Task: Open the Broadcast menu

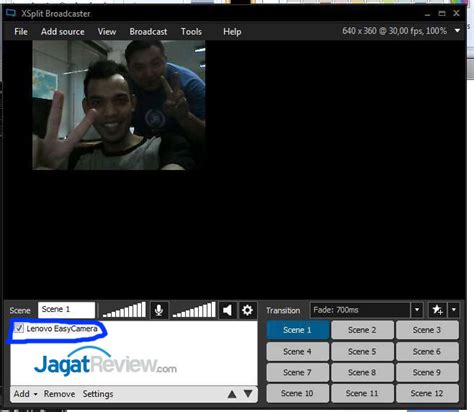Action: [148, 32]
